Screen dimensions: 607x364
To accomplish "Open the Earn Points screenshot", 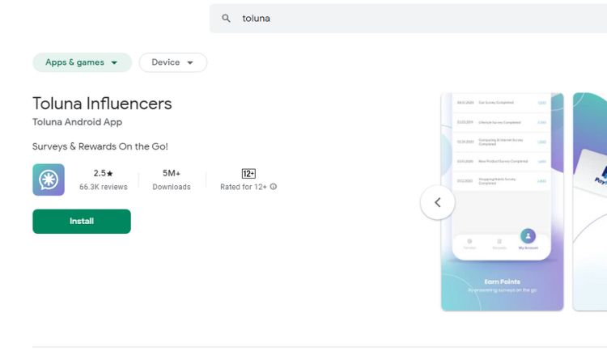I will (x=502, y=201).
